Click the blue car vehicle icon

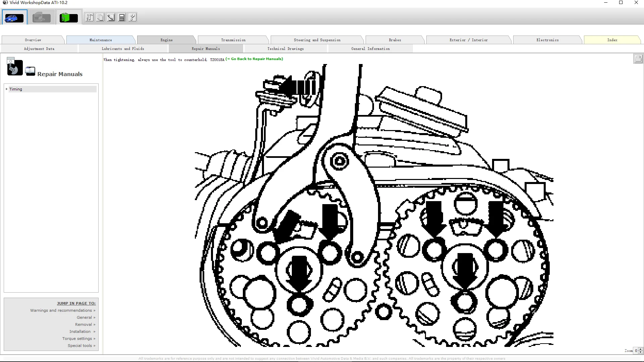(14, 17)
